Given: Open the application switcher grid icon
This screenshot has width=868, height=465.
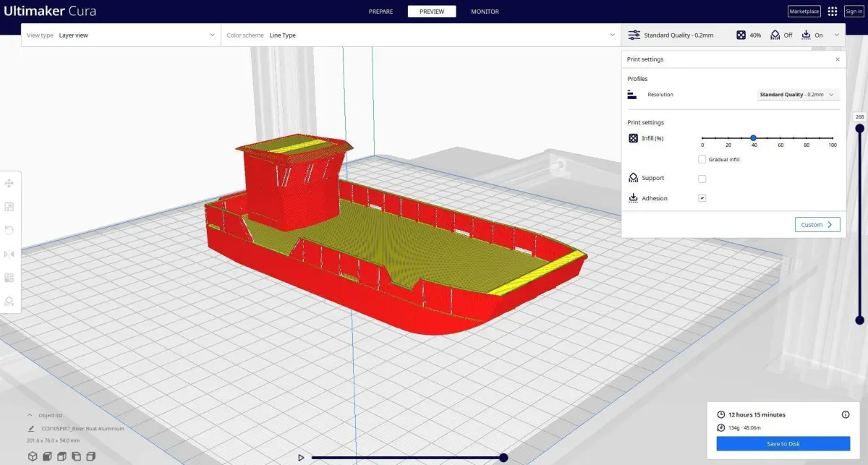Looking at the screenshot, I should click(x=833, y=12).
